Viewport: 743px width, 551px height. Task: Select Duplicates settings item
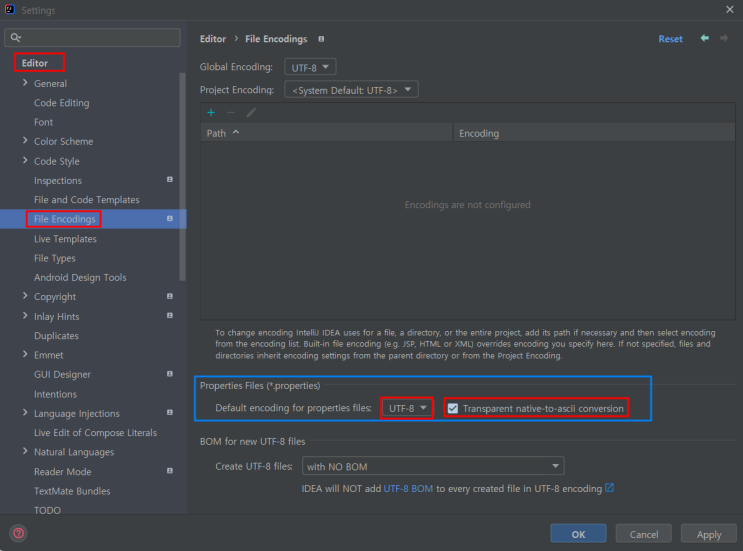coord(56,336)
